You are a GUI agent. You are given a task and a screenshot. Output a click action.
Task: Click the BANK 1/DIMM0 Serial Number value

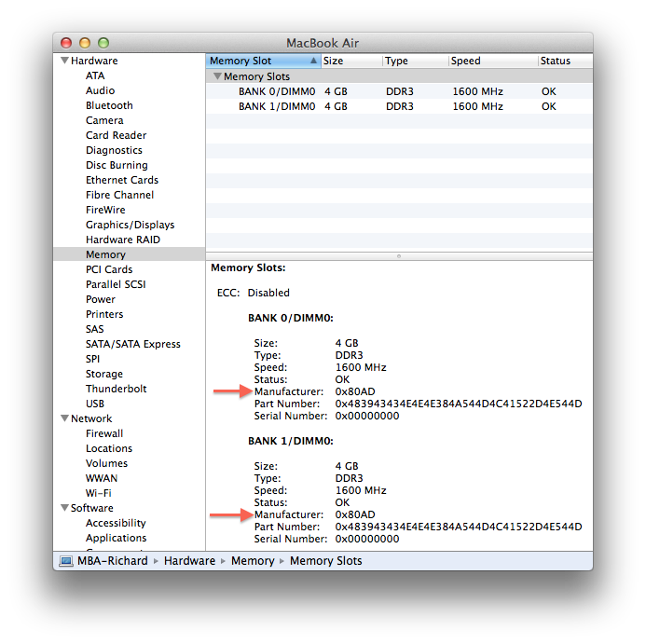point(367,539)
